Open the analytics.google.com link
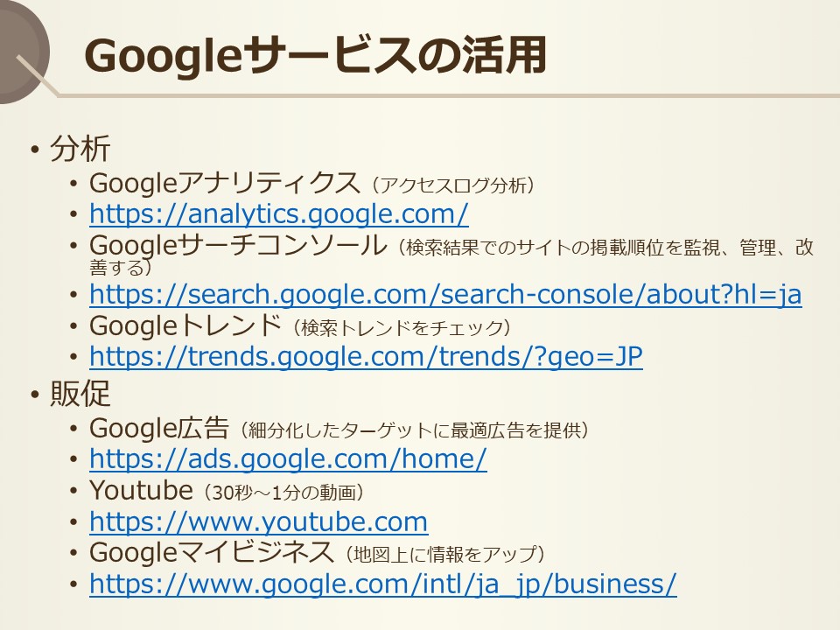 (x=278, y=213)
